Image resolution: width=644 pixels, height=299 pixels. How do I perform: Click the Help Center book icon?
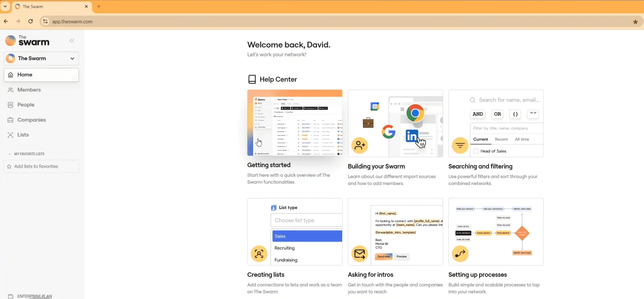tap(252, 79)
